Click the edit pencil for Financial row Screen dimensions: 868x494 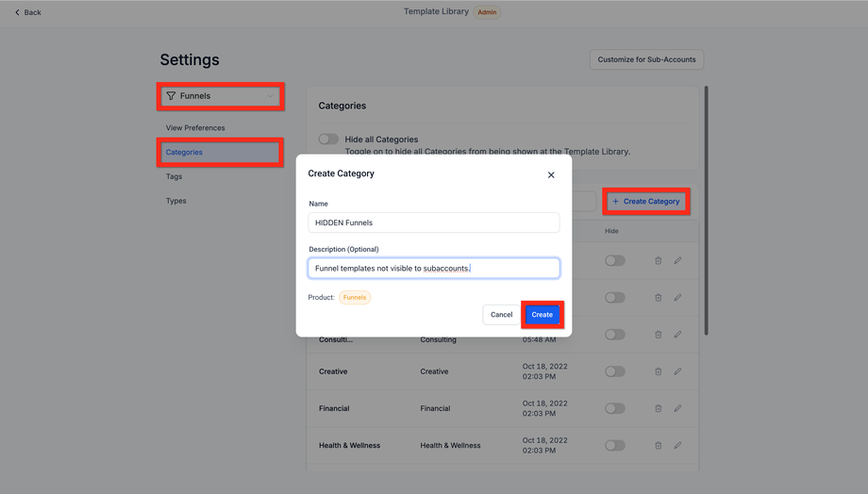(677, 408)
